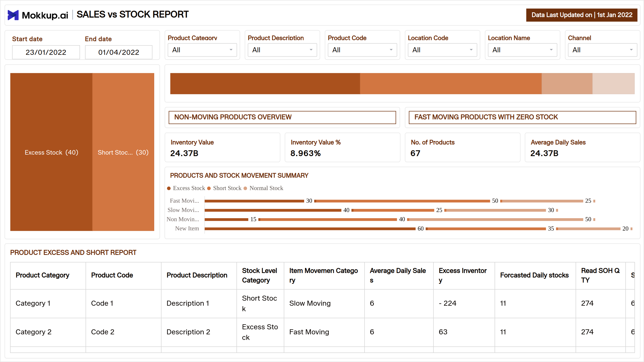644x362 pixels.
Task: Toggle Normal Stock legend item
Action: pos(263,188)
